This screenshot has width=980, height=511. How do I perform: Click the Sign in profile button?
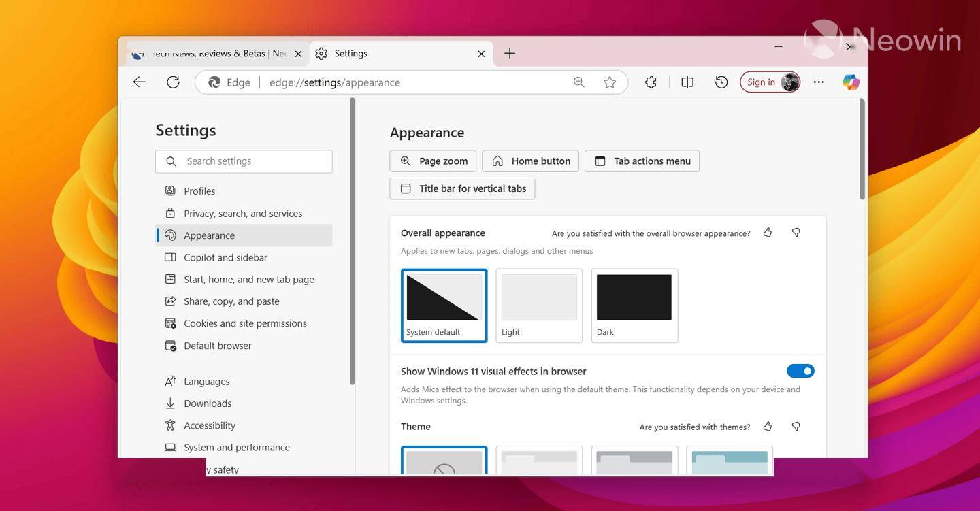point(770,82)
